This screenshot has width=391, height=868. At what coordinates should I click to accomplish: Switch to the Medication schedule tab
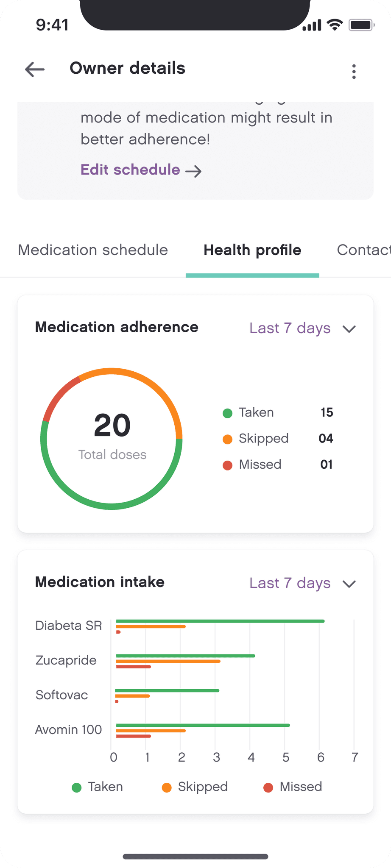click(93, 250)
